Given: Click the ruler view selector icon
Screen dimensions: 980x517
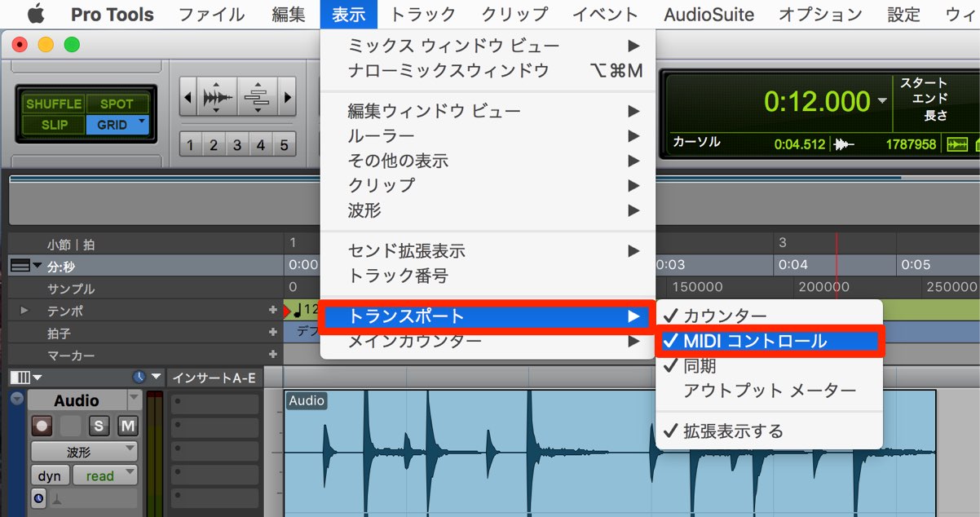Looking at the screenshot, I should [19, 266].
